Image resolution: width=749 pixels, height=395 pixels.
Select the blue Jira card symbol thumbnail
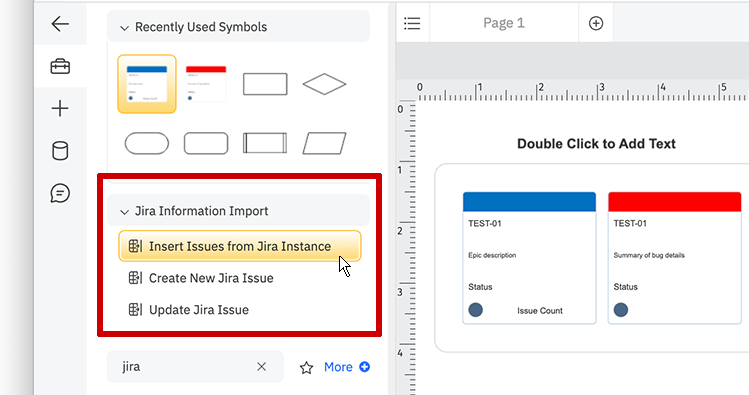click(x=147, y=84)
